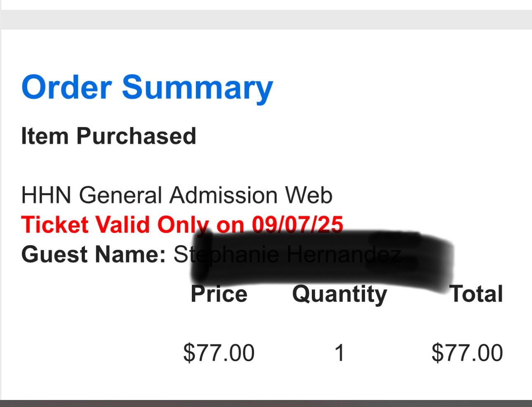Select the $77.00 value under Total
The image size is (532, 407).
(x=467, y=353)
